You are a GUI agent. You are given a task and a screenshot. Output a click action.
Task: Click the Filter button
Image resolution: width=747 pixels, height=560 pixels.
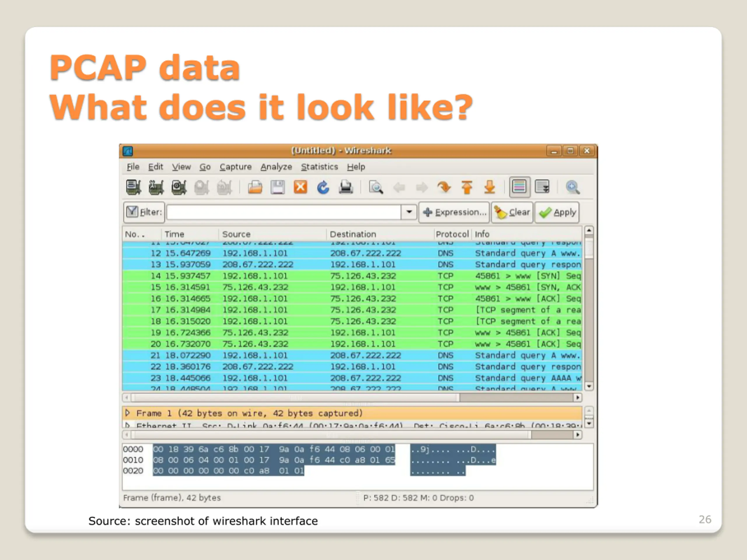(x=144, y=212)
